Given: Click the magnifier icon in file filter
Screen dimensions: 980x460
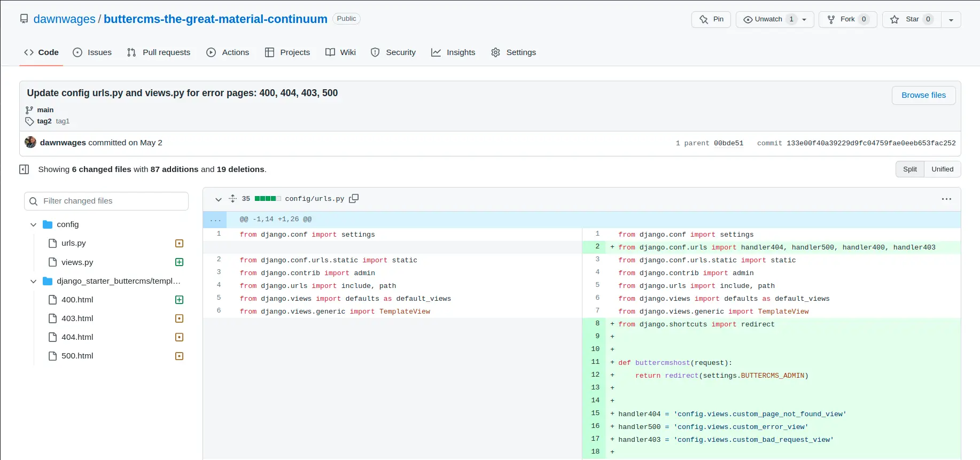Looking at the screenshot, I should coord(33,201).
